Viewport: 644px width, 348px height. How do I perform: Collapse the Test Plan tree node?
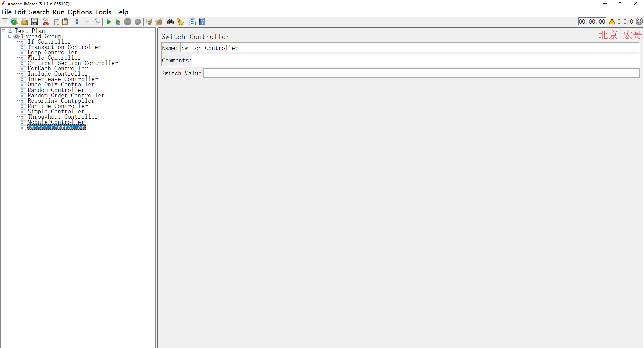point(4,31)
